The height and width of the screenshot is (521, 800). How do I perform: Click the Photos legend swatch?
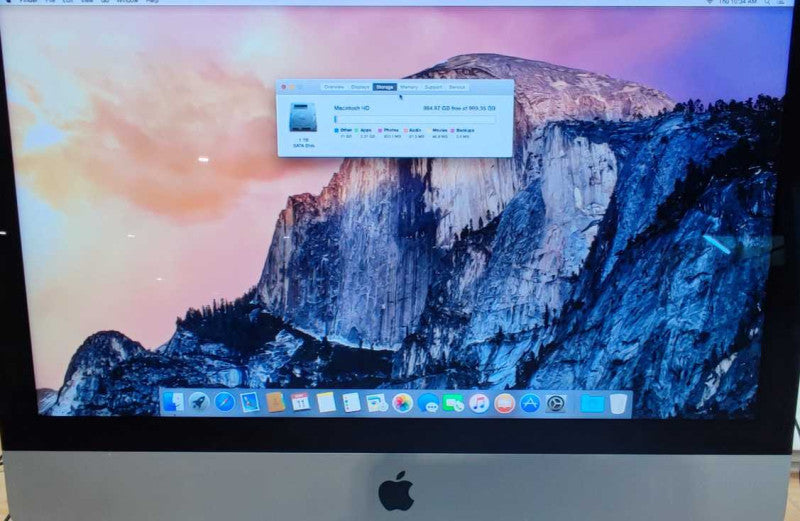(380, 131)
